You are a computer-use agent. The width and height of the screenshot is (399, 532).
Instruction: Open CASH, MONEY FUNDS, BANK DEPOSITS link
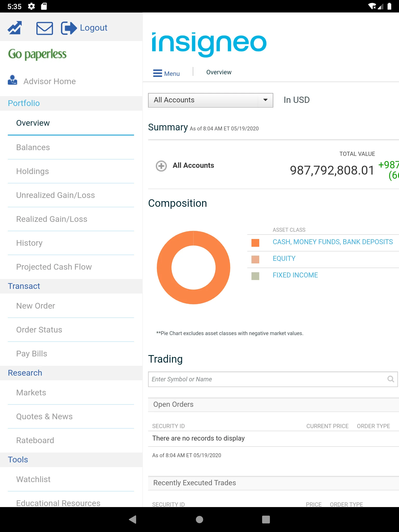[x=332, y=242]
